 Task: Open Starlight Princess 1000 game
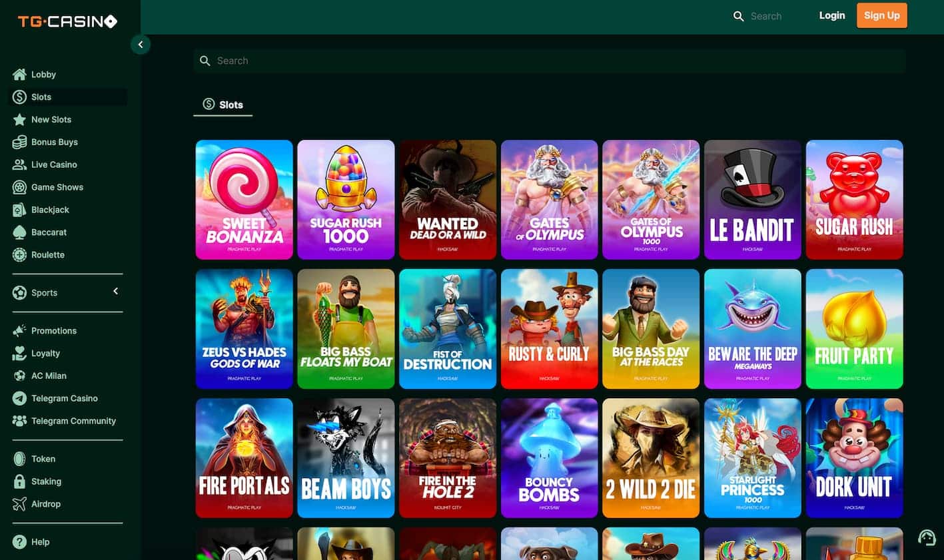[753, 458]
